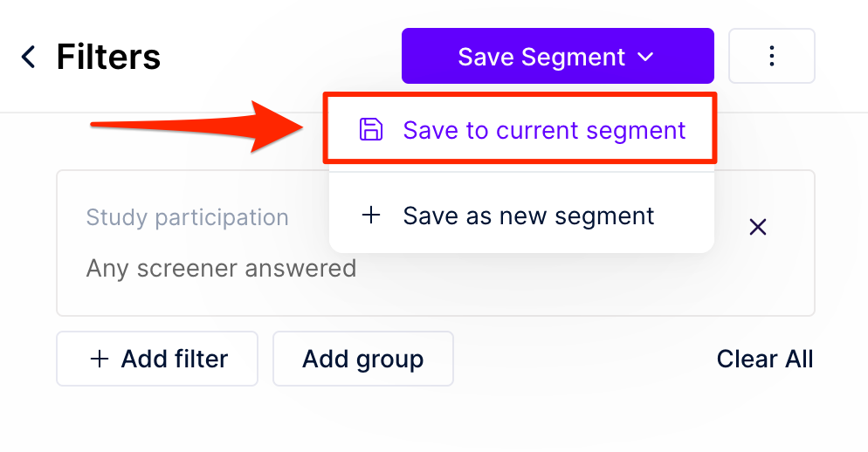Go back using the chevron beside Filters
This screenshot has width=868, height=452.
pos(28,57)
